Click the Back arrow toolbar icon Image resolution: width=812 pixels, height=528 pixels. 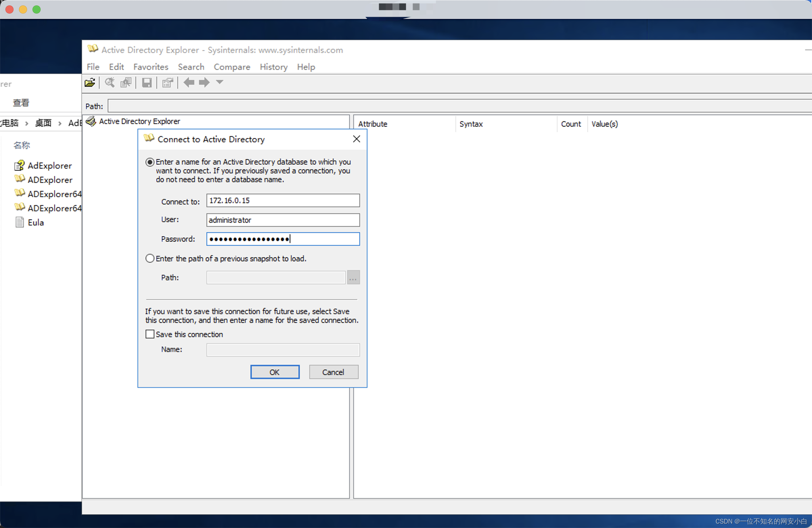point(189,82)
